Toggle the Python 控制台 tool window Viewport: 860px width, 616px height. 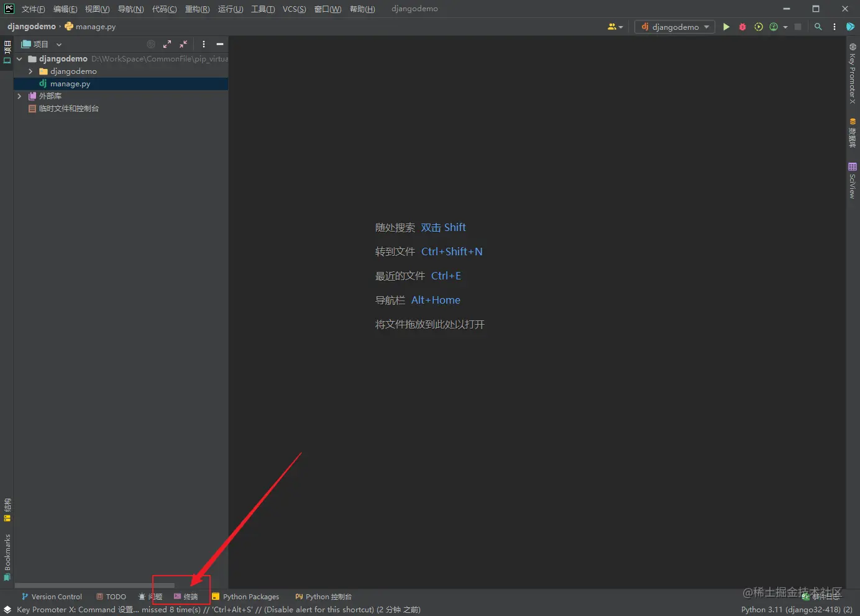[324, 597]
